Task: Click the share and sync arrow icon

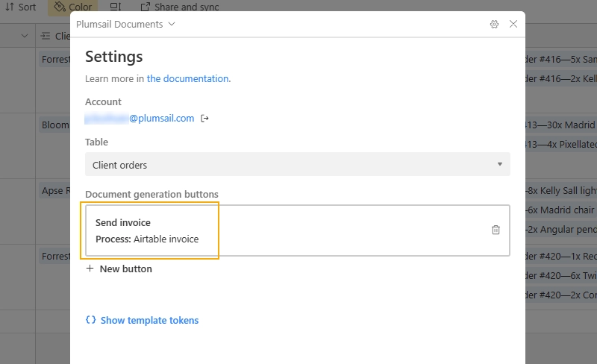Action: click(x=145, y=7)
